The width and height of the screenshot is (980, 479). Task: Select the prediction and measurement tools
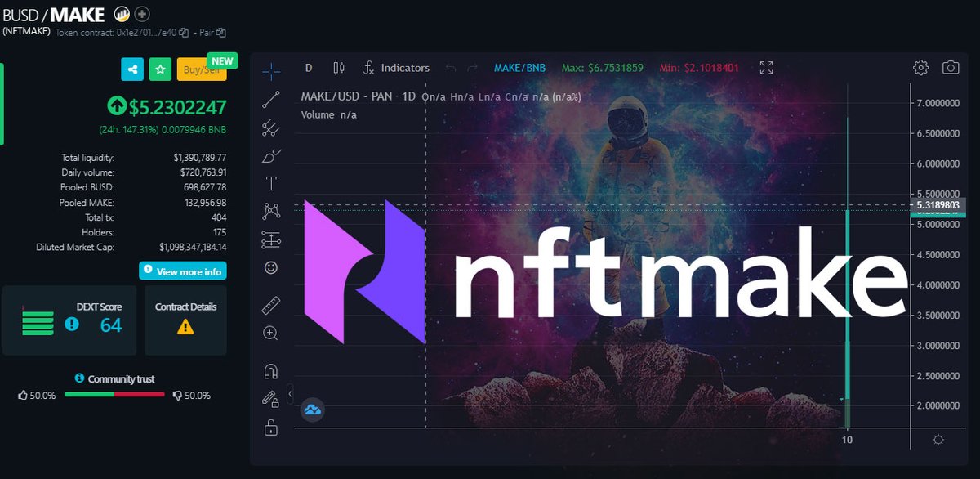[271, 239]
